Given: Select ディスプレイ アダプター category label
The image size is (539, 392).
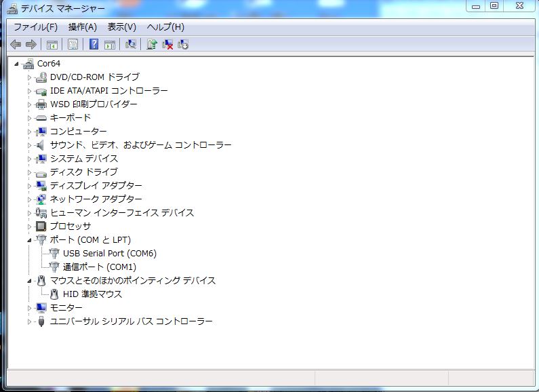Looking at the screenshot, I should tap(96, 186).
